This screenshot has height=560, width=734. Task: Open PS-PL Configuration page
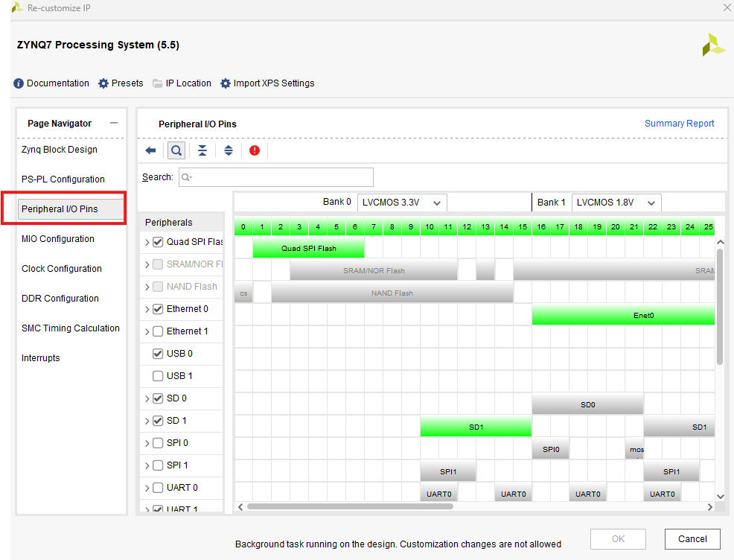coord(63,179)
